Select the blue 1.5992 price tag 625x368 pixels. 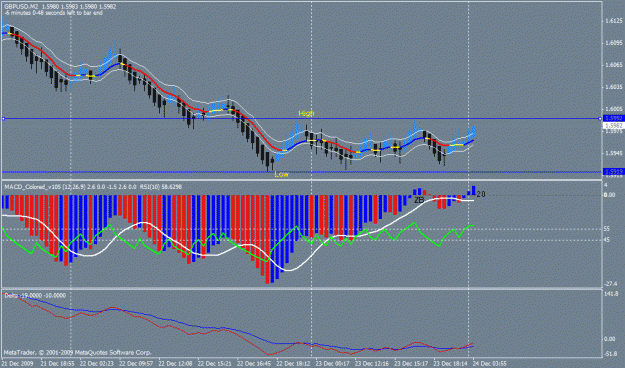pos(614,118)
